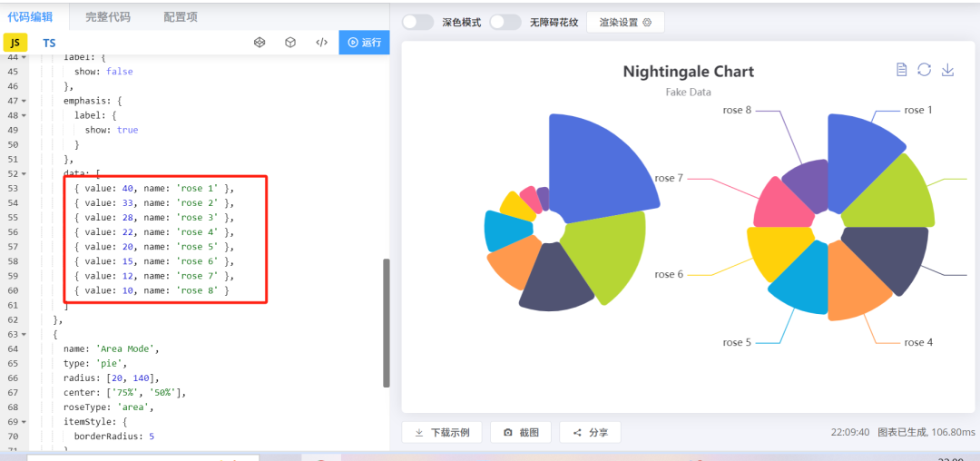Screen dimensions: 980x461
Task: Click the 分享 share button
Action: 590,432
